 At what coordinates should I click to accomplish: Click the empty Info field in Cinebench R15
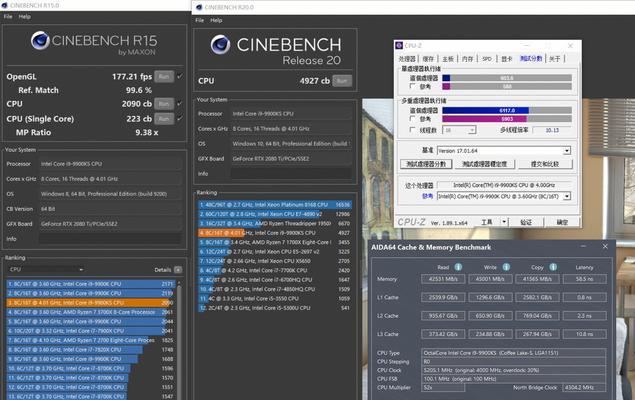pyautogui.click(x=110, y=239)
